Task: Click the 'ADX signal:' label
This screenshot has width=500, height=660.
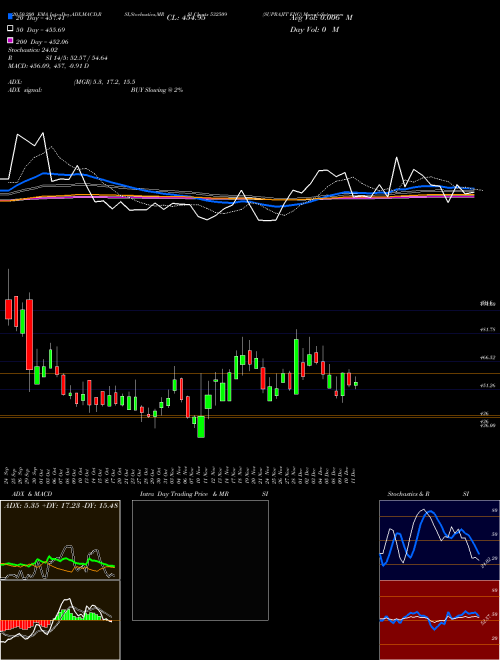Action: tap(25, 90)
